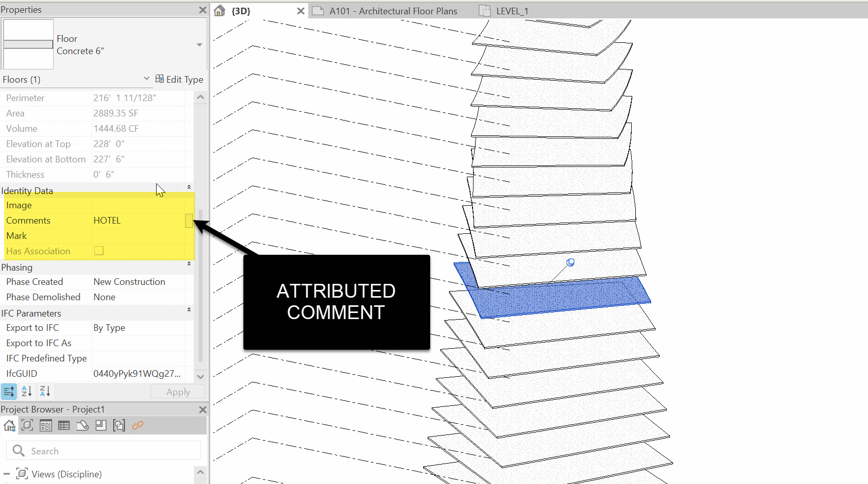Toggle the Has Association checkbox
The height and width of the screenshot is (484, 868).
click(99, 251)
